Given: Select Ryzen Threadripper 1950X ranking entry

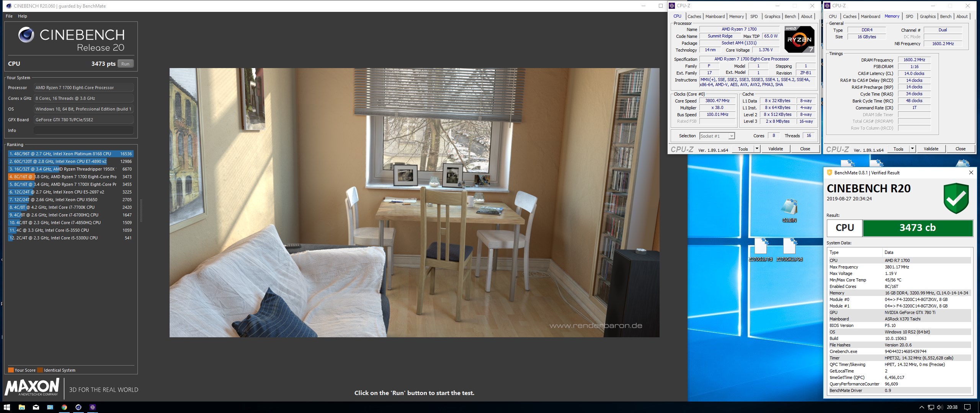Looking at the screenshot, I should pos(71,169).
